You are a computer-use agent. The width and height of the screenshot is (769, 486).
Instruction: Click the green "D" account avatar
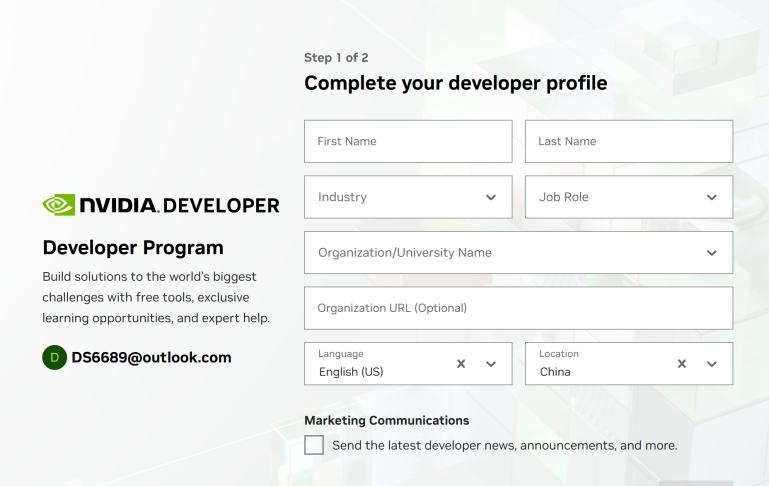[x=54, y=357]
